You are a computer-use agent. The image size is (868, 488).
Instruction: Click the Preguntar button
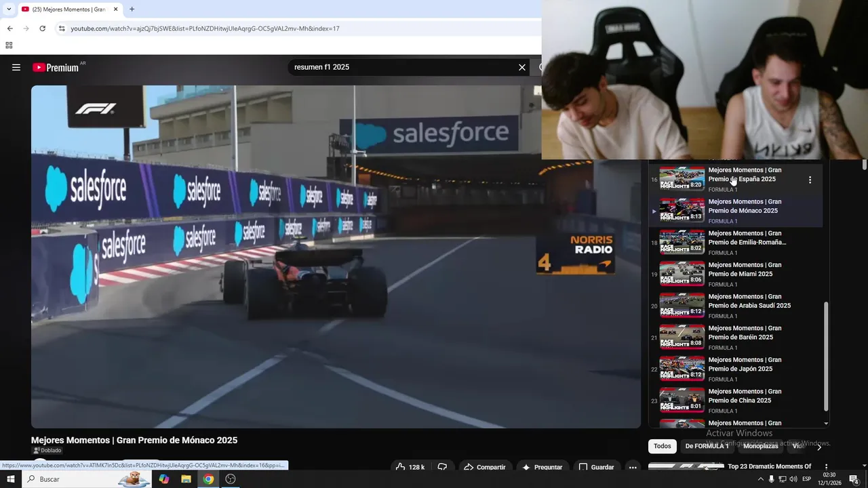pyautogui.click(x=542, y=467)
